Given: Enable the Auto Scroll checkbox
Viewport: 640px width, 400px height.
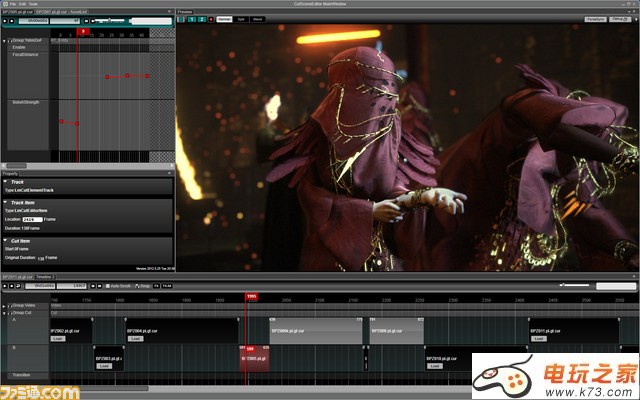Looking at the screenshot, I should coord(109,285).
